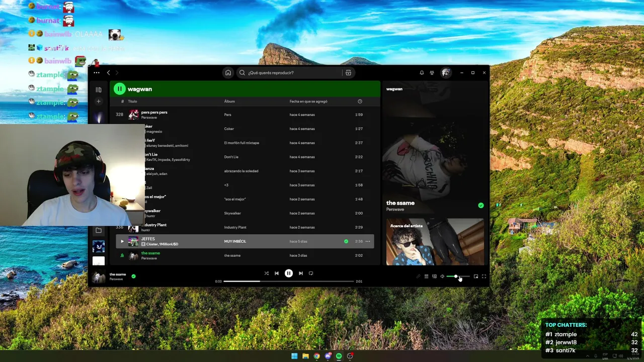This screenshot has width=644, height=362.
Task: Create a playlist with the plus icon
Action: coord(99,101)
